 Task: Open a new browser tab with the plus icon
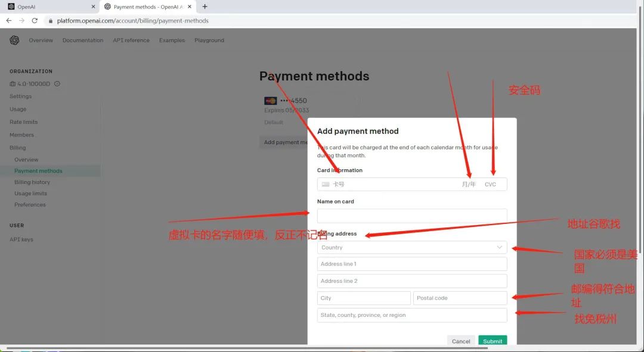coord(205,7)
